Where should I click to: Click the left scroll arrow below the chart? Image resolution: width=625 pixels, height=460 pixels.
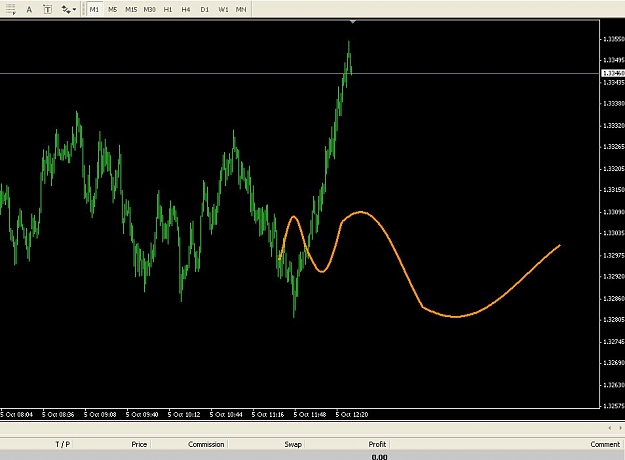click(610, 428)
